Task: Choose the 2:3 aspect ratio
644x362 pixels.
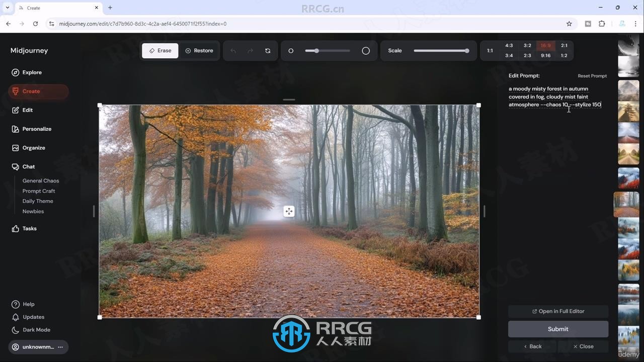Action: click(527, 56)
